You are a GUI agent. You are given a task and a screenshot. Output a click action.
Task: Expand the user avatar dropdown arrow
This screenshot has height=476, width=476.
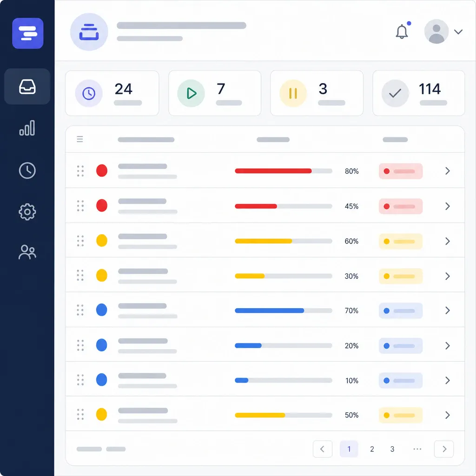(458, 32)
